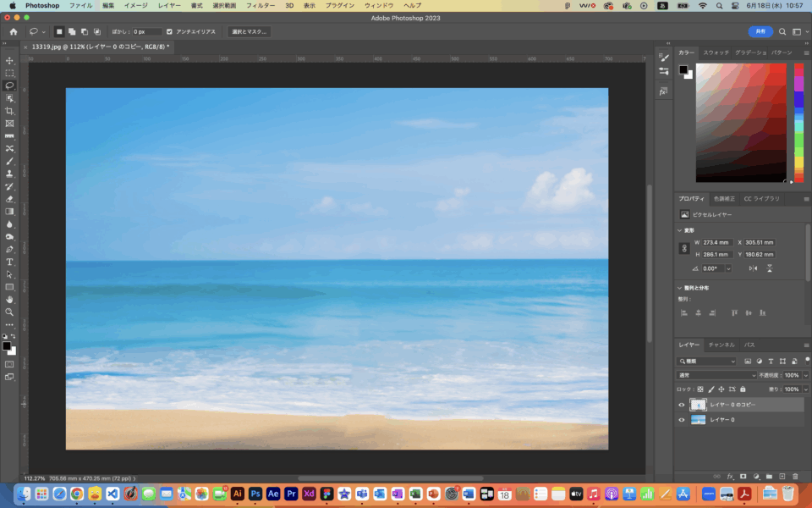Create a new layer with plus icon
The width and height of the screenshot is (812, 508).
(x=782, y=477)
